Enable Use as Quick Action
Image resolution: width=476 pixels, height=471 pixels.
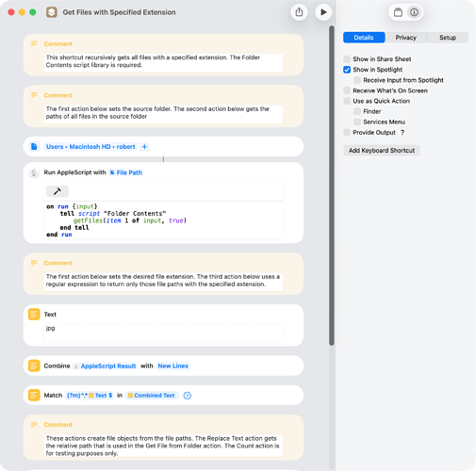coord(347,101)
